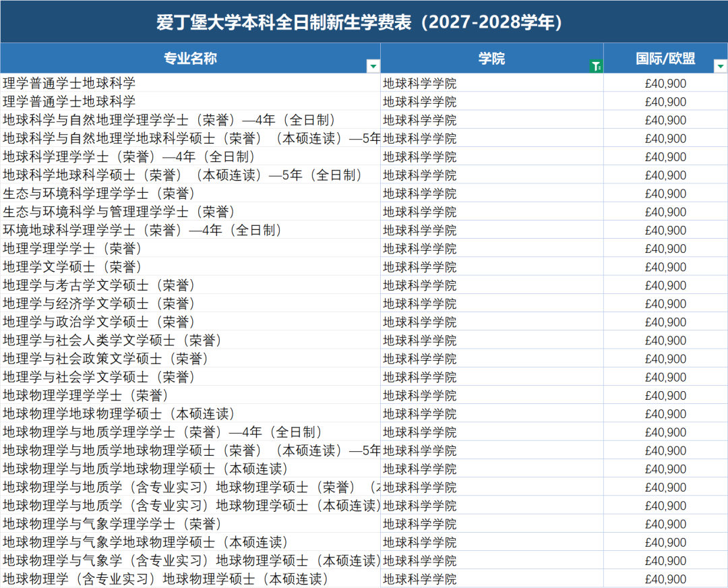Select cell 地理学与社会学文学硕士（荣誉）
This screenshot has height=588, width=728.
point(190,377)
